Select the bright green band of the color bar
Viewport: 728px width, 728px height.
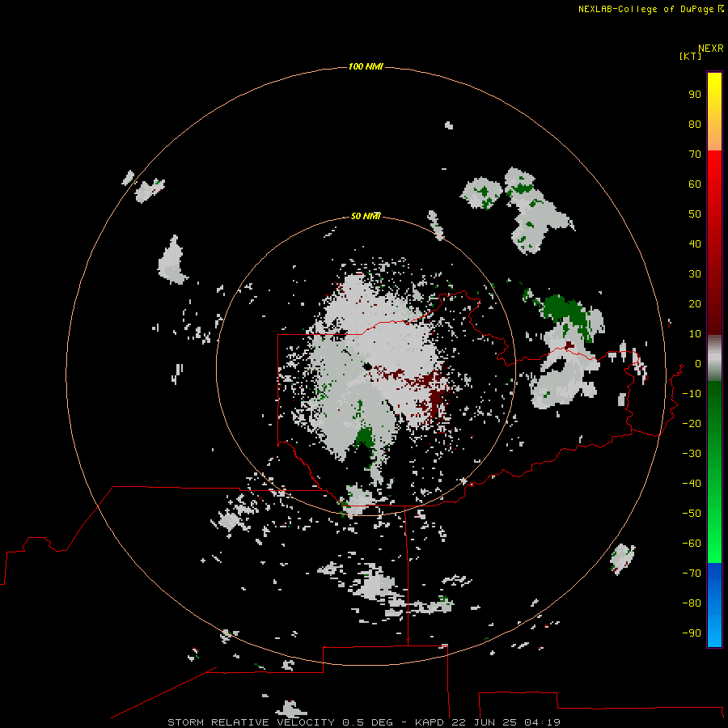tap(714, 472)
